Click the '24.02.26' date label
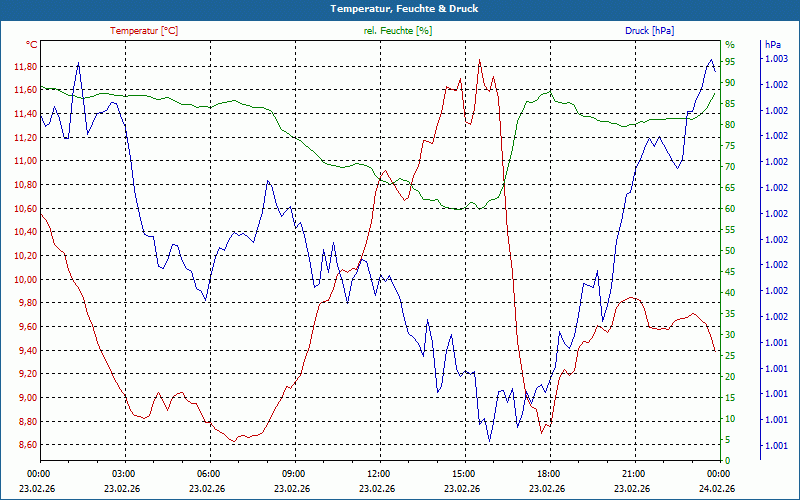The width and height of the screenshot is (800, 500). pyautogui.click(x=719, y=488)
